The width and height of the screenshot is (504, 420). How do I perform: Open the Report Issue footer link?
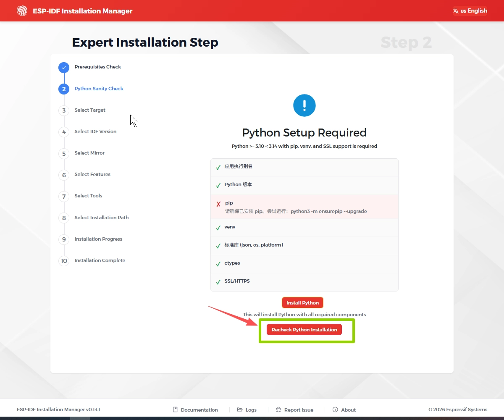pos(295,410)
